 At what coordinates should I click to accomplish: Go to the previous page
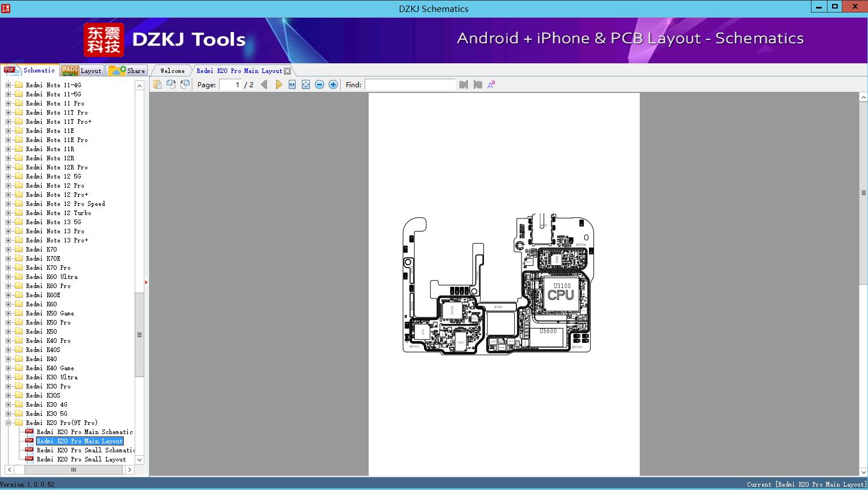point(264,84)
